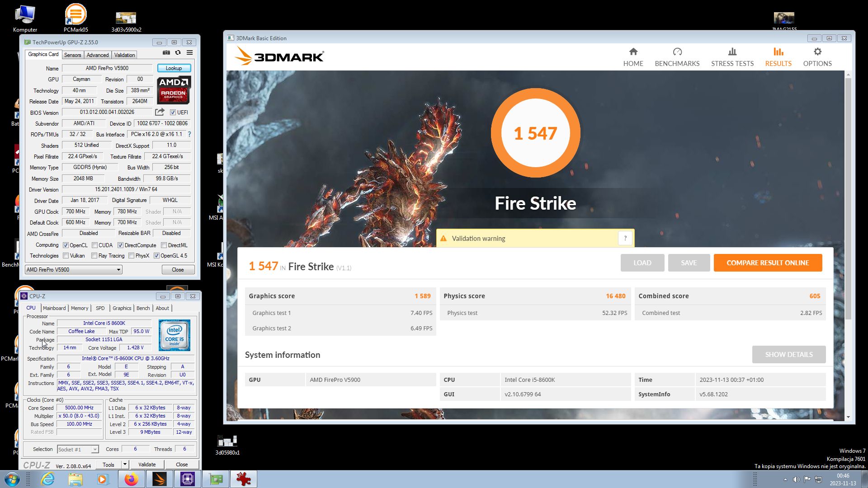Click the Bus Interface question mark in GPU-Z
The image size is (868, 488).
point(189,134)
